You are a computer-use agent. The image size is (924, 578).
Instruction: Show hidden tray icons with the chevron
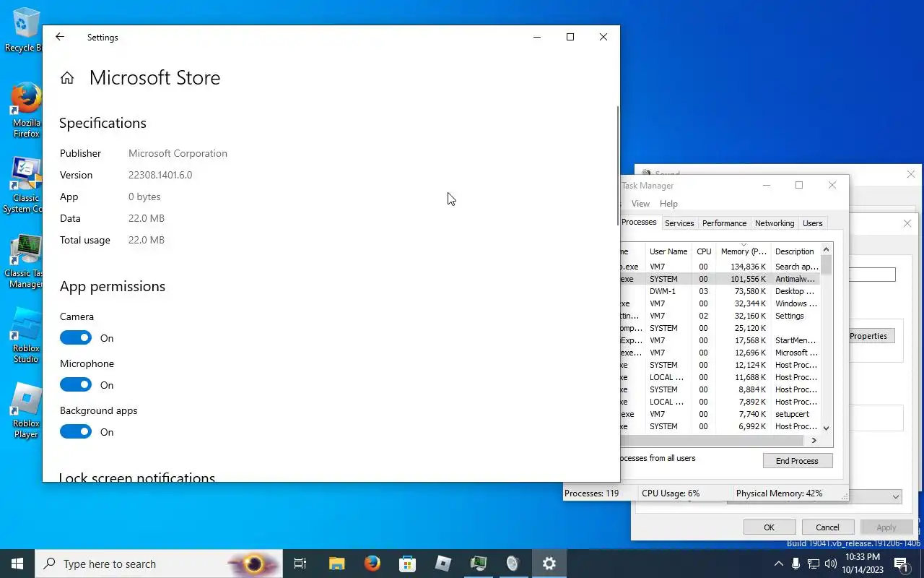[x=778, y=564]
